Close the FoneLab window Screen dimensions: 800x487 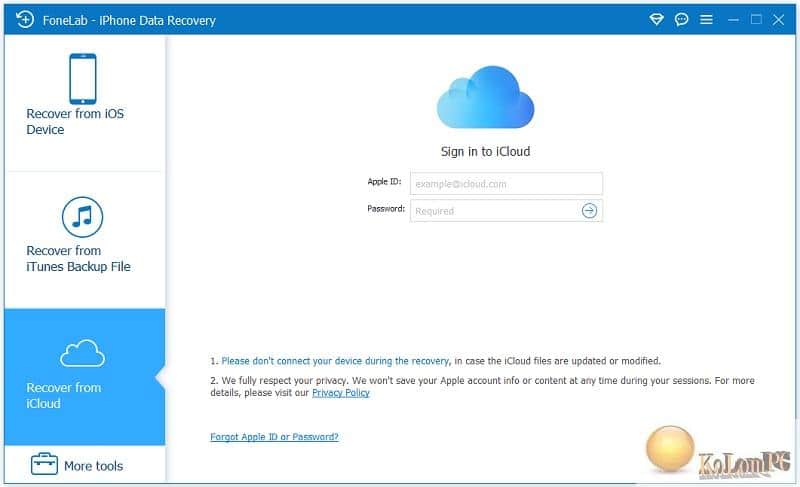click(x=778, y=20)
